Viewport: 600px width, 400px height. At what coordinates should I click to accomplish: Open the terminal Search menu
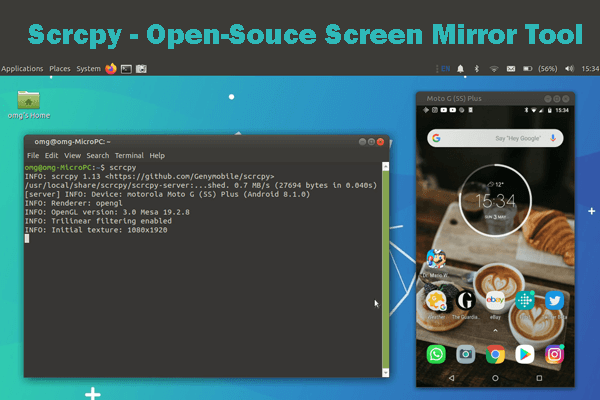coord(98,156)
